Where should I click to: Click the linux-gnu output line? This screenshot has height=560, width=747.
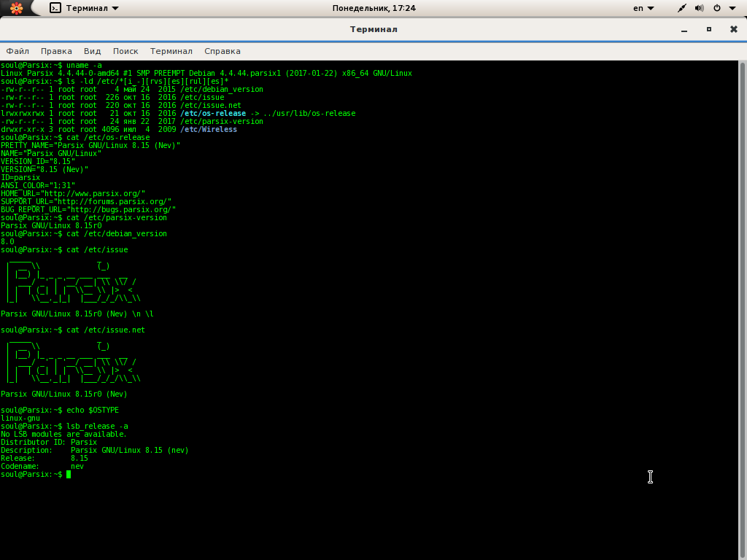click(x=20, y=418)
